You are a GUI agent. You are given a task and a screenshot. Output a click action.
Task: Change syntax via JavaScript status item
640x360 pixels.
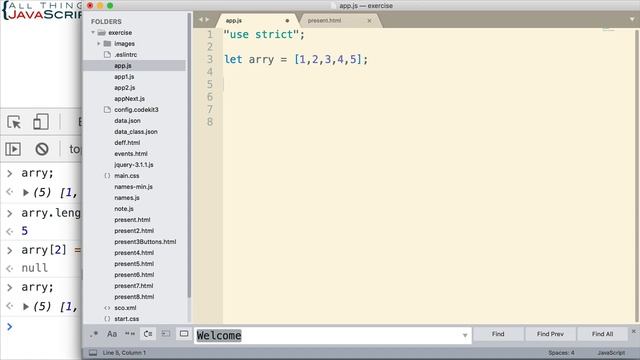(611, 353)
